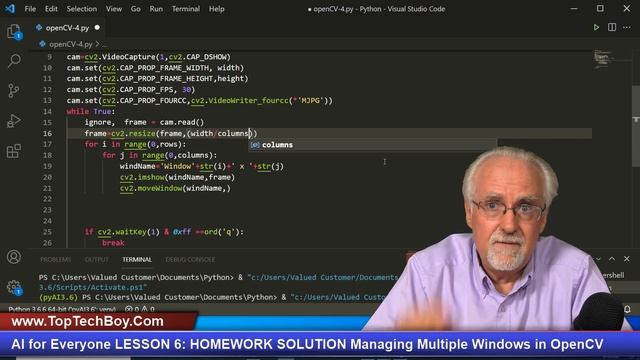Open the Accounts icon

pos(13,257)
